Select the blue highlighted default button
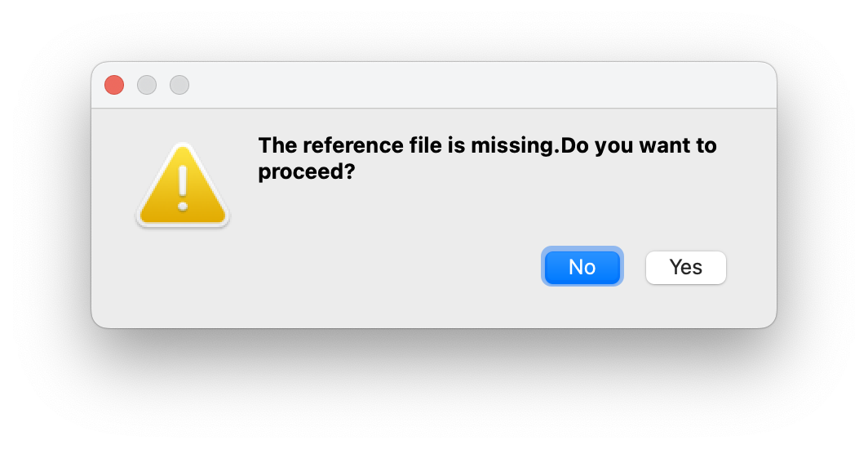Image resolution: width=868 pixels, height=449 pixels. point(582,267)
